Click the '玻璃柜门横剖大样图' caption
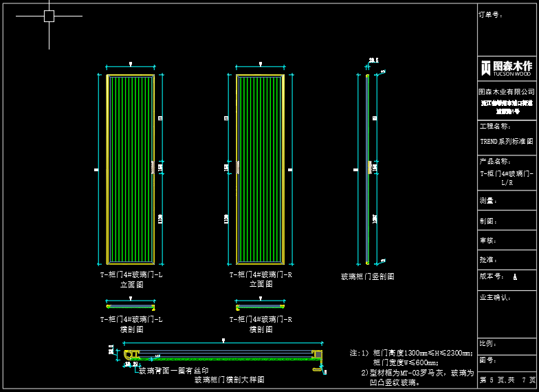539x392 pixels. [x=229, y=380]
